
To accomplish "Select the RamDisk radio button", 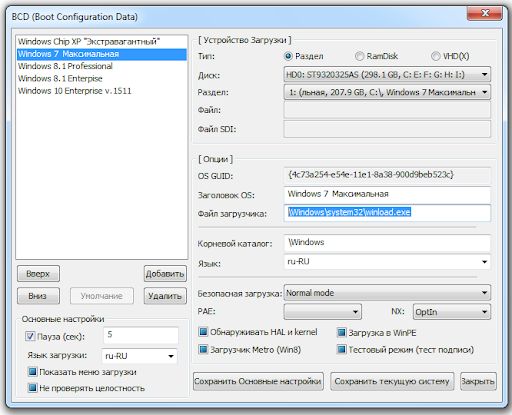I will [x=359, y=56].
